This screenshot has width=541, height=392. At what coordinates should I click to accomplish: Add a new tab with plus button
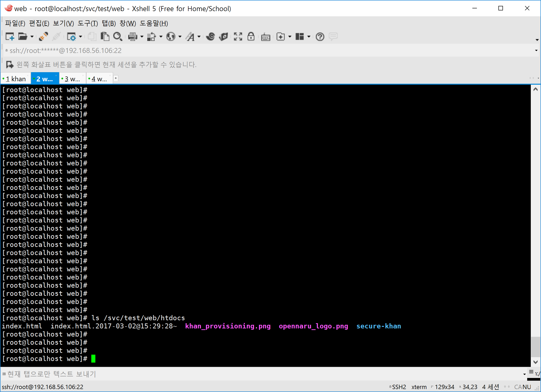click(116, 78)
